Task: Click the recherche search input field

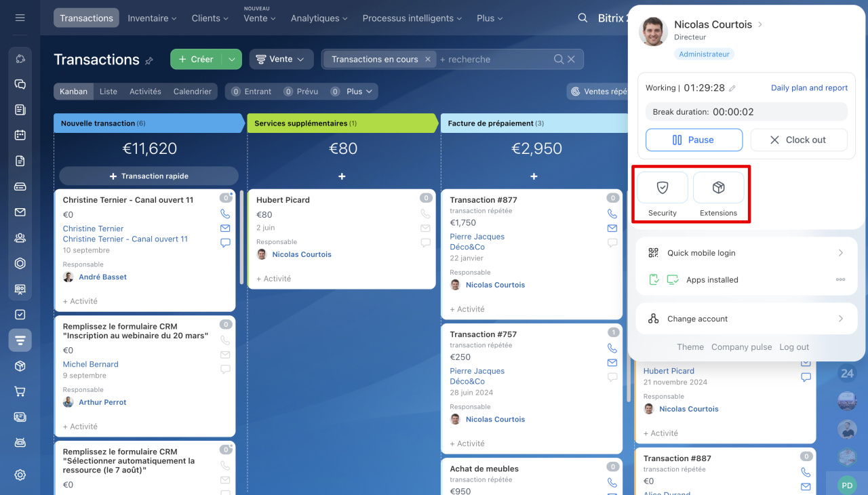Action: pos(495,59)
